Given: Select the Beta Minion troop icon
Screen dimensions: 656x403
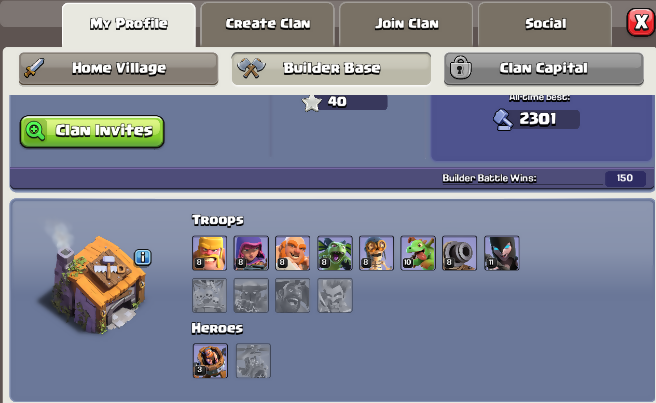Looking at the screenshot, I should (335, 253).
